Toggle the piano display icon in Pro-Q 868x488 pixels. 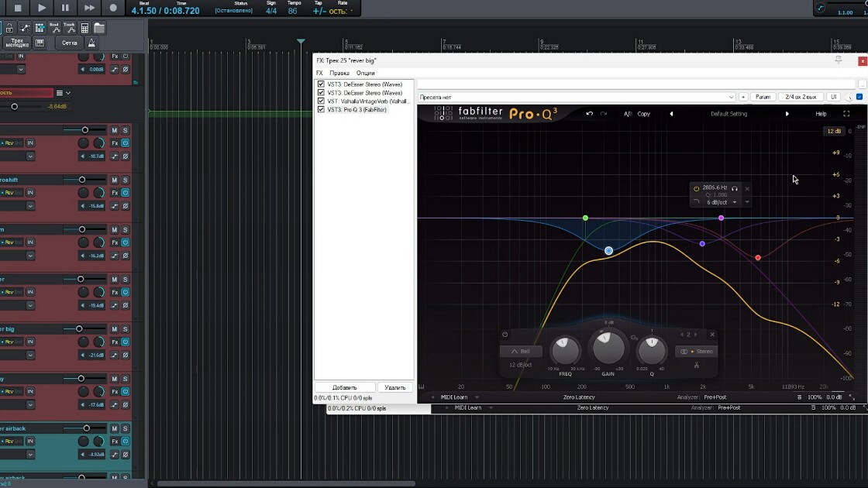click(422, 387)
